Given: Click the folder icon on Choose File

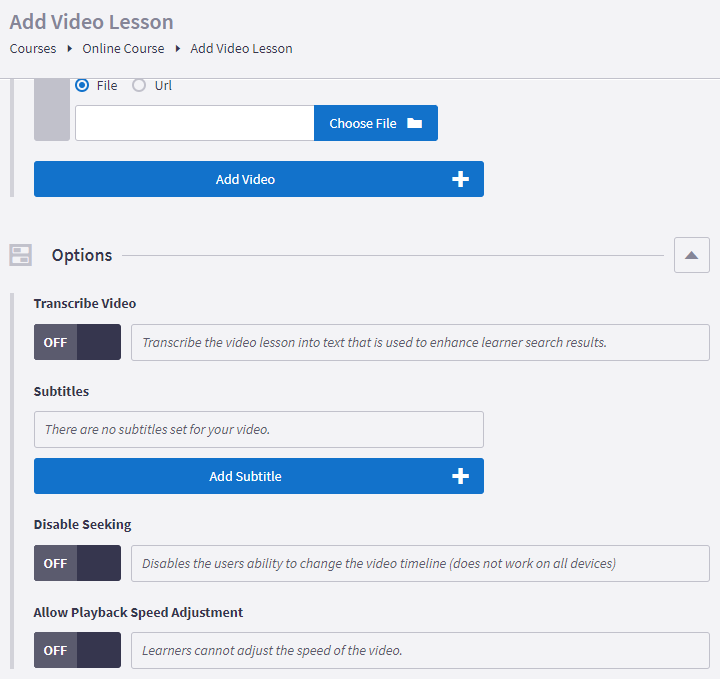Looking at the screenshot, I should coord(414,124).
